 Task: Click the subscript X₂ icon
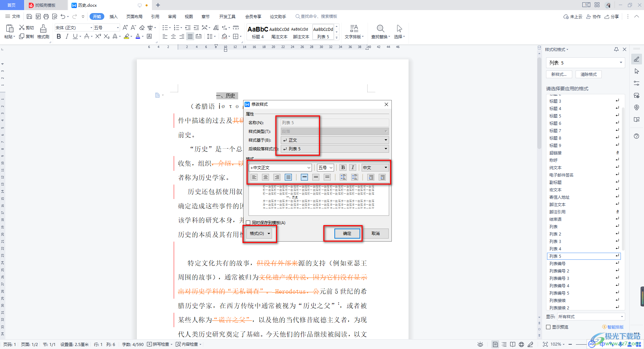point(107,36)
